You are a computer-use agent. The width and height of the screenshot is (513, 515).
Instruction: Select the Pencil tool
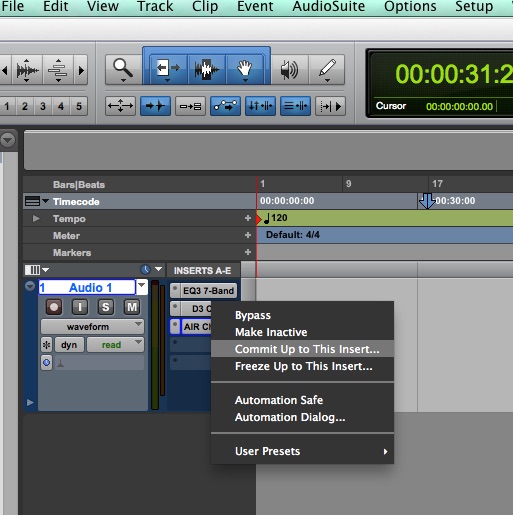tap(327, 70)
